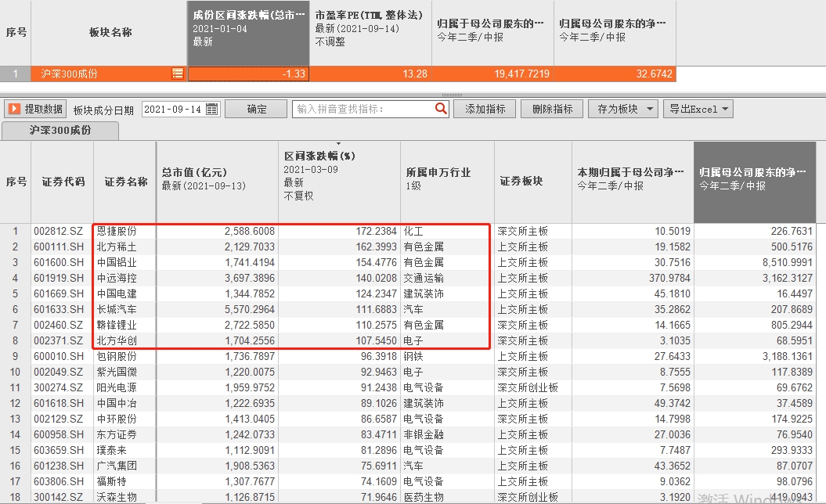This screenshot has width=826, height=504.
Task: Switch to the 沪深300成份 tab
Action: pos(60,130)
